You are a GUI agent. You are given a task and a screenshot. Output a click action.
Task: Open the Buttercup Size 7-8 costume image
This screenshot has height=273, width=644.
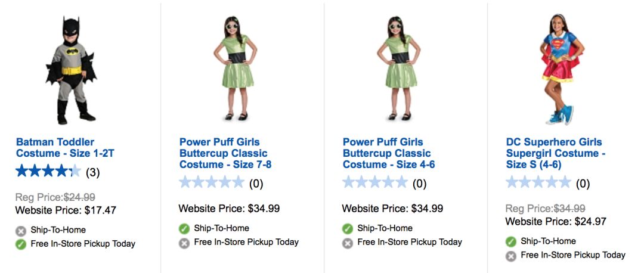(x=233, y=69)
